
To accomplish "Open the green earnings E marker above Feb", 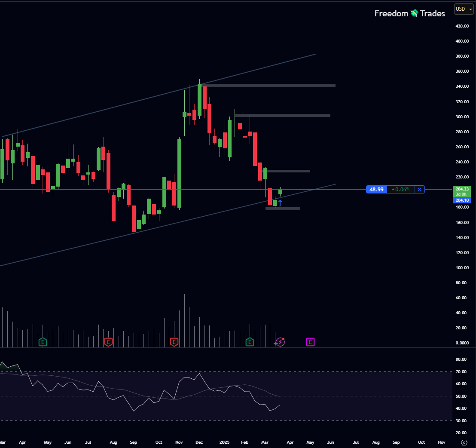I will point(250,342).
